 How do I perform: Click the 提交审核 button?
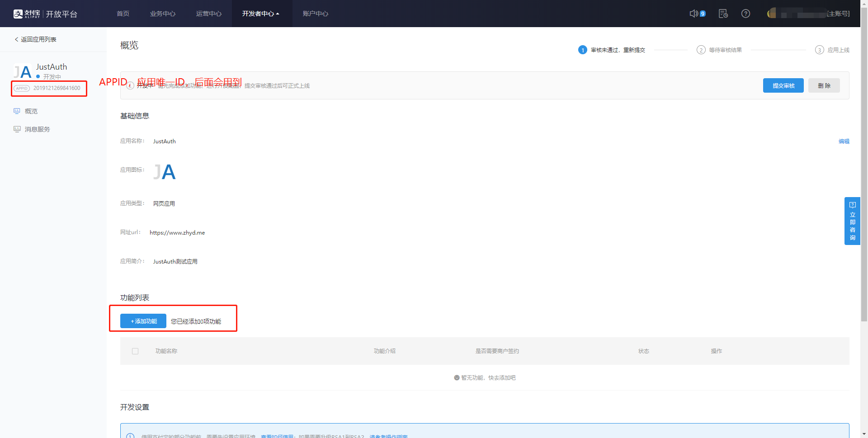point(783,85)
